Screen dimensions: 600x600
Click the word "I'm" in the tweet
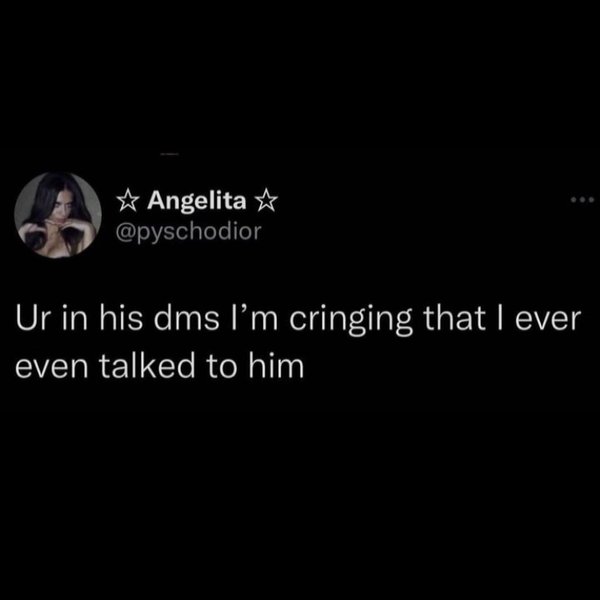256,319
